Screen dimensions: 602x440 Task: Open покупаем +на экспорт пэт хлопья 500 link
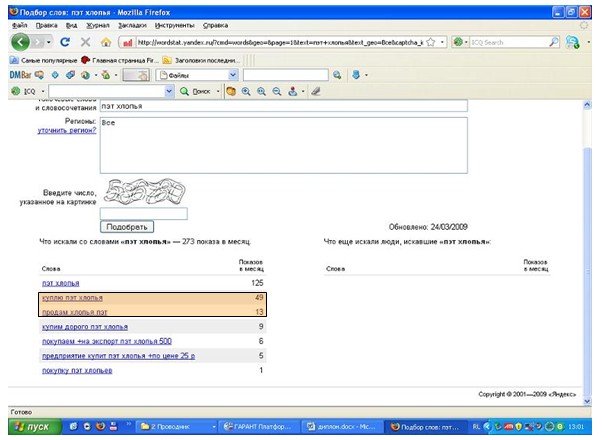107,341
